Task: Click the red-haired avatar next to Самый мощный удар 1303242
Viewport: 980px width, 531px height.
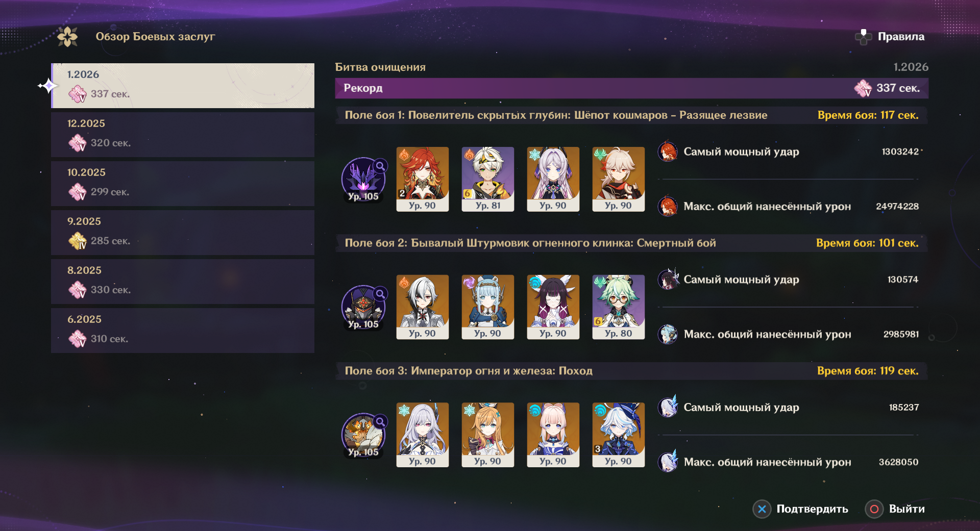Action: pyautogui.click(x=668, y=151)
